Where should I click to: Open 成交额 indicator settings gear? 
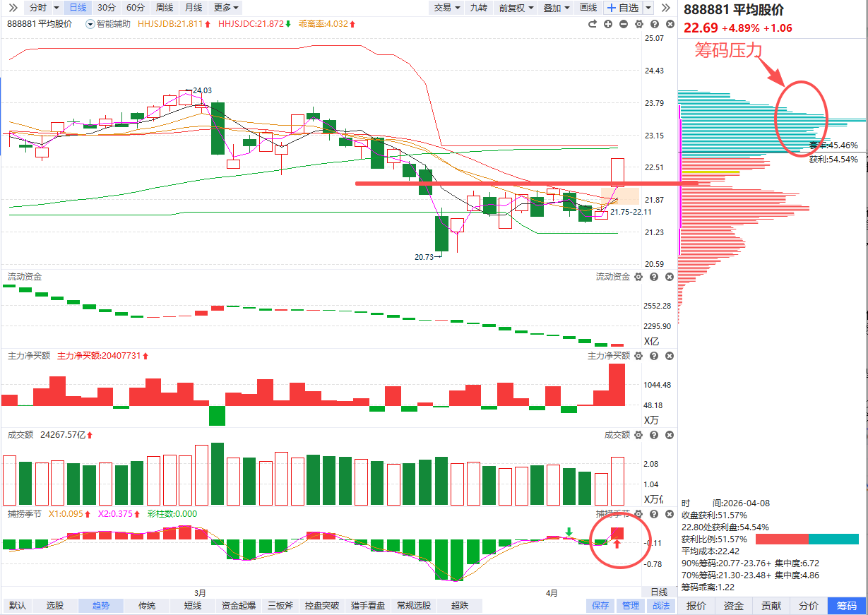639,435
